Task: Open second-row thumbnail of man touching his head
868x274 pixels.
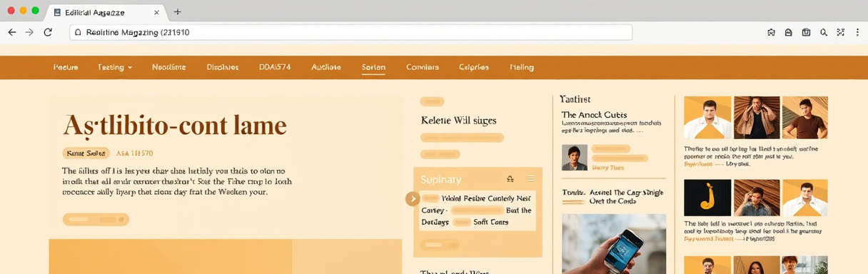Action: tap(756, 198)
